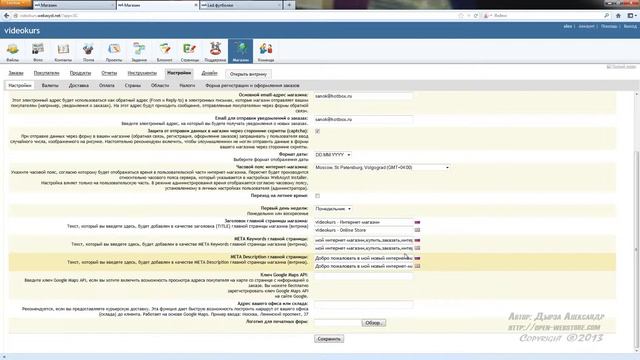
Task: Click the Russian flag beside META Keywords
Action: (x=417, y=240)
